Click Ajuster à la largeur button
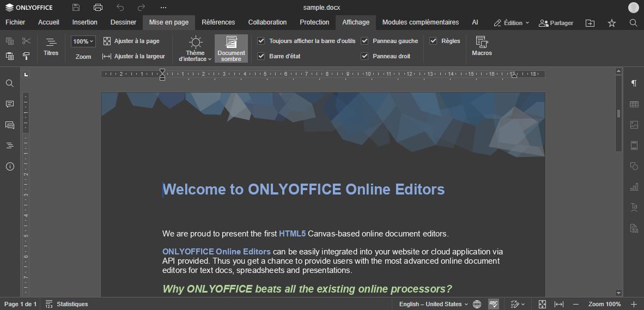This screenshot has height=310, width=644. (x=134, y=56)
